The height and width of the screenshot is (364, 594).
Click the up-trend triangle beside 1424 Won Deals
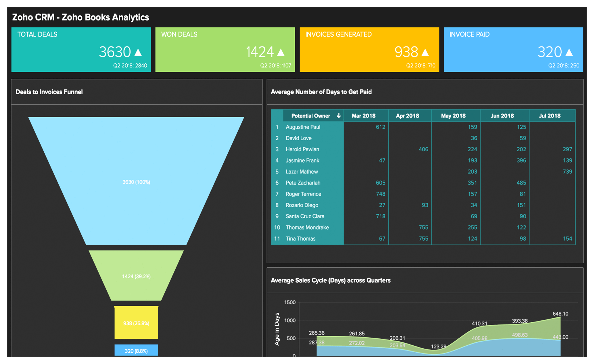(x=281, y=53)
